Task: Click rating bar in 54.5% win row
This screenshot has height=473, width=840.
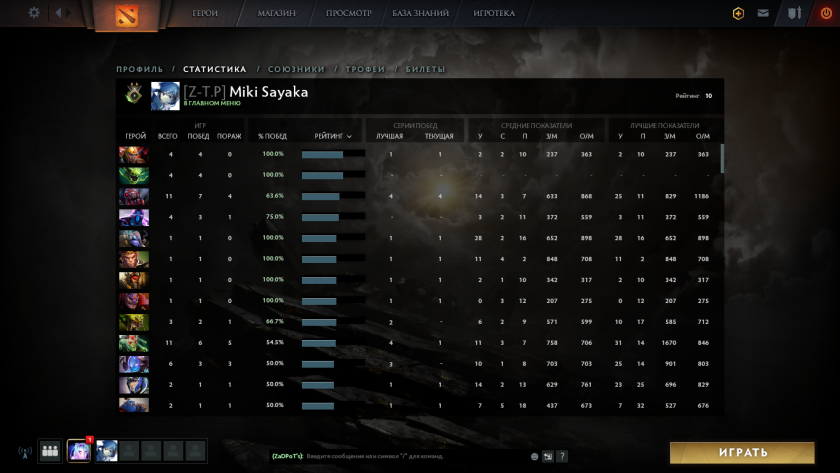Action: [333, 343]
